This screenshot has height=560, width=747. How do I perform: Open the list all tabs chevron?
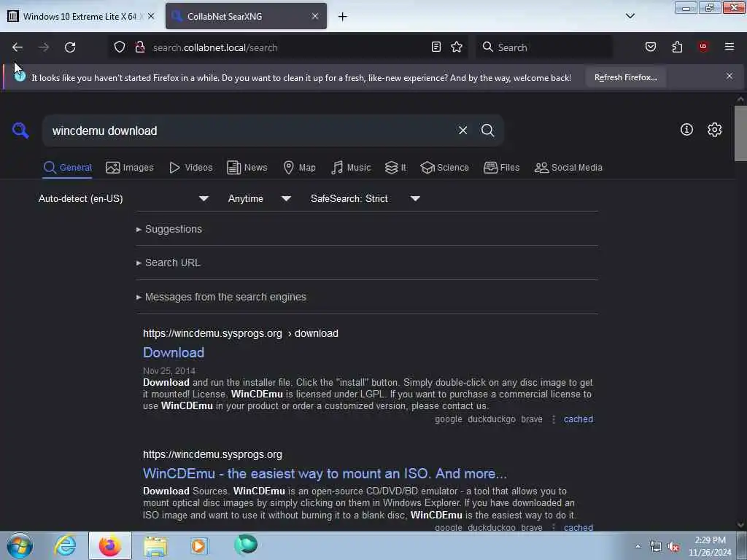[x=630, y=16]
